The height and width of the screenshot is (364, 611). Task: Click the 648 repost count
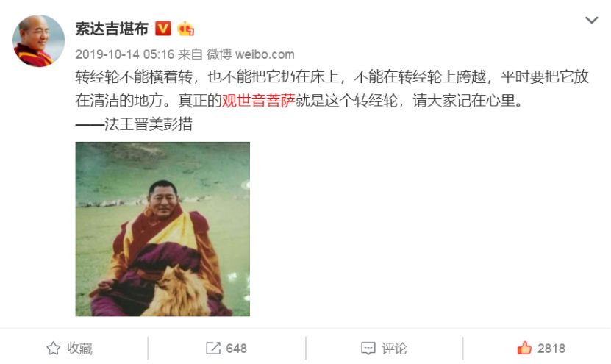point(236,349)
